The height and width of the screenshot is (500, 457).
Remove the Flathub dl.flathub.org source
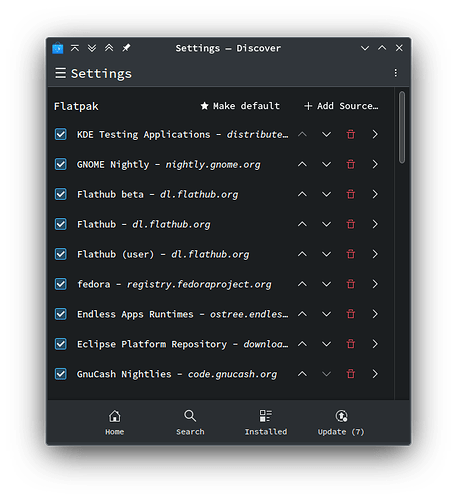351,224
